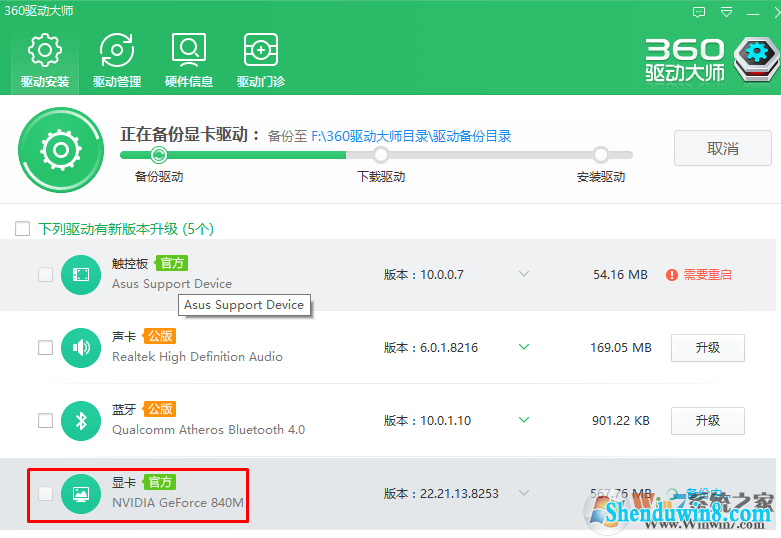
Task: Expand version dropdown for 蓝牙 10.0.1.10
Action: pyautogui.click(x=523, y=420)
